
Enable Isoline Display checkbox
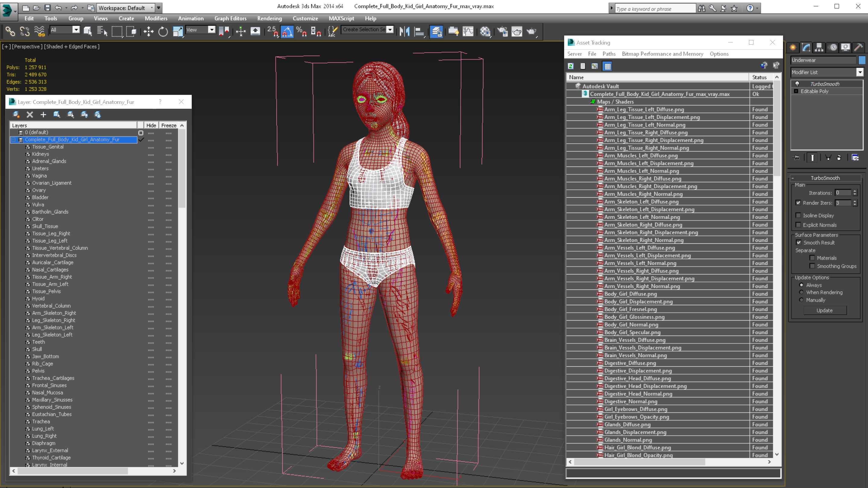tap(798, 216)
